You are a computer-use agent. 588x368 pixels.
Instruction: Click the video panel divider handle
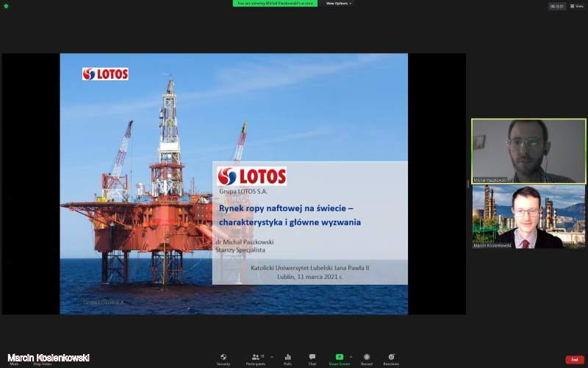click(x=468, y=184)
